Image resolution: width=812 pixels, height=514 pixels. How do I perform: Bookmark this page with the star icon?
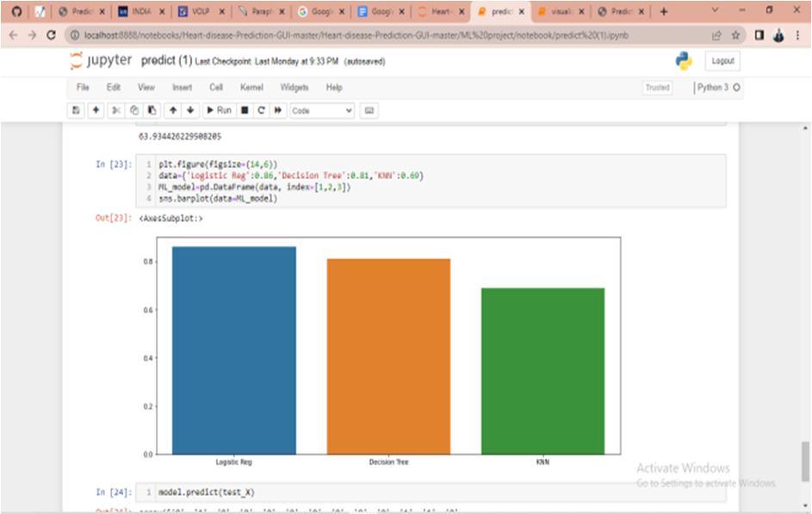[735, 35]
